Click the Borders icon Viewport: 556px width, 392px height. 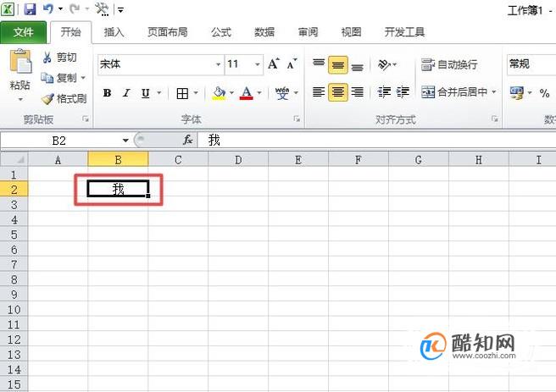pos(182,93)
